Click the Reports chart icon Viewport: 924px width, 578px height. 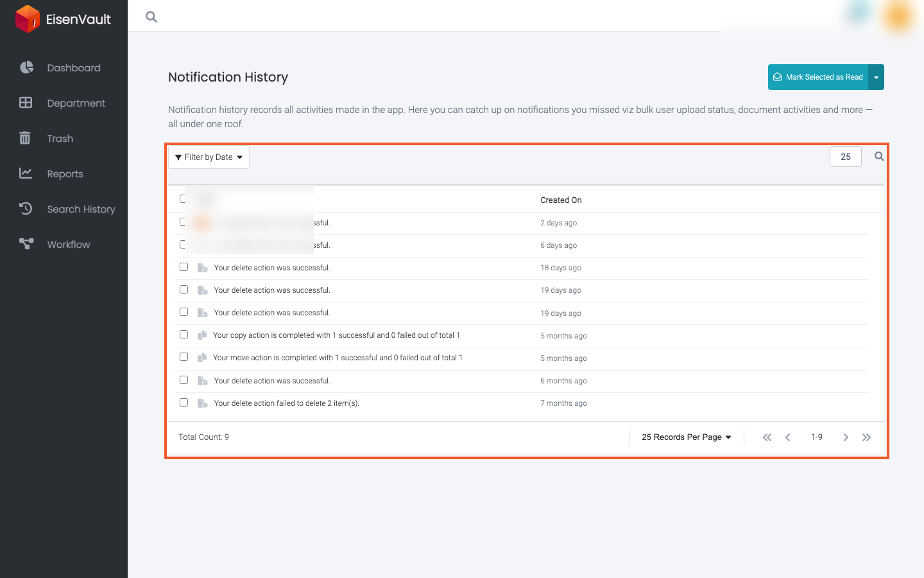[x=26, y=173]
